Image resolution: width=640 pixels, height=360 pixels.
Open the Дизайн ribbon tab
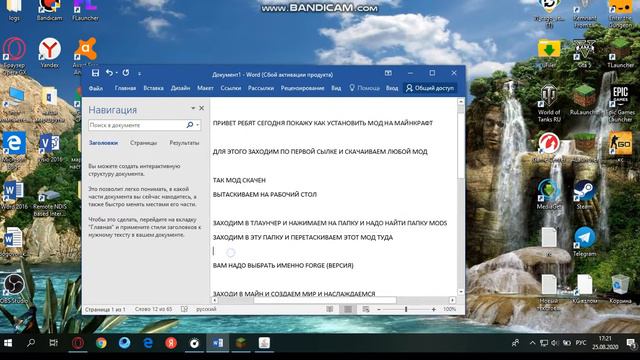pyautogui.click(x=180, y=88)
